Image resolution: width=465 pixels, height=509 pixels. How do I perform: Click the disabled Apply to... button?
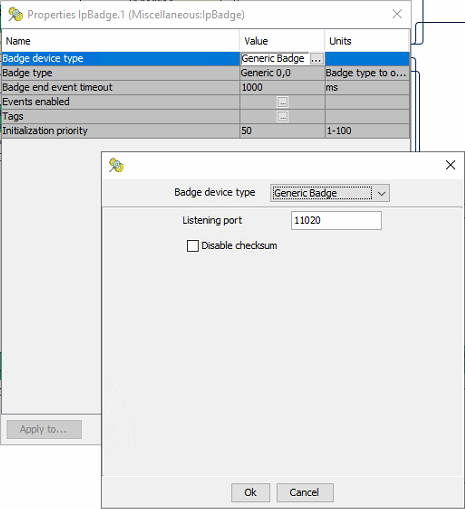pyautogui.click(x=44, y=429)
